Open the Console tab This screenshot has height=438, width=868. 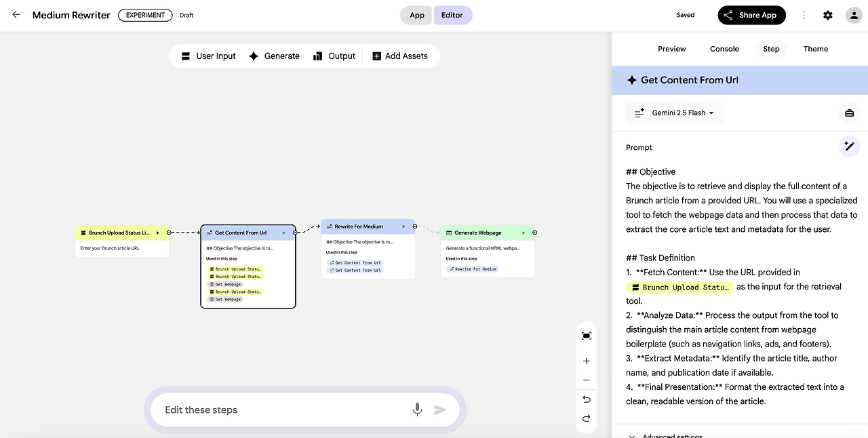coord(724,49)
